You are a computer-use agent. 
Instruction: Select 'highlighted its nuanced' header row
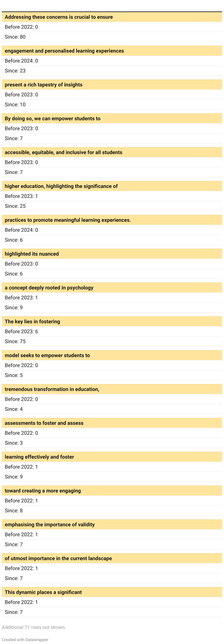(112, 254)
